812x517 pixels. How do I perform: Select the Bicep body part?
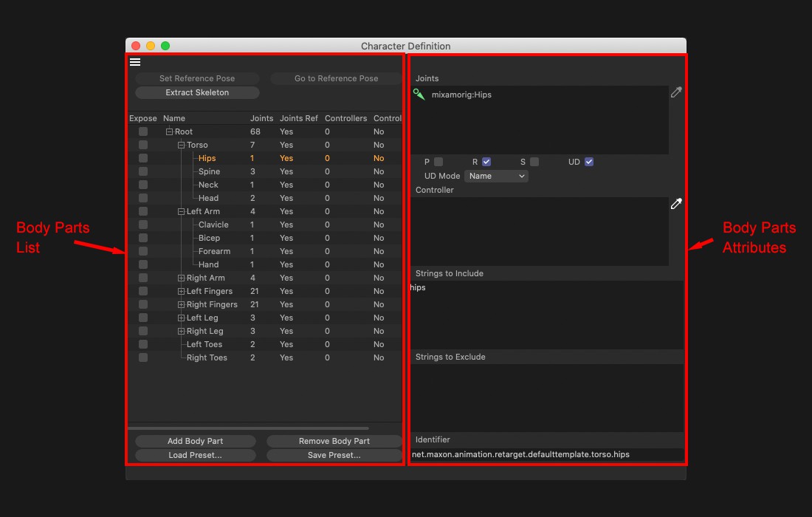pos(209,238)
